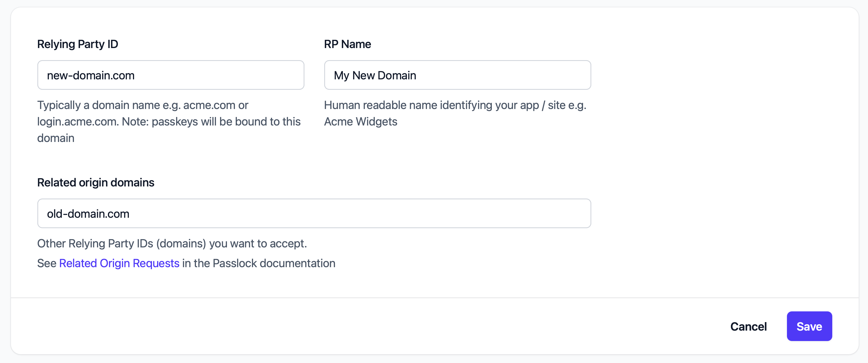The width and height of the screenshot is (868, 363).
Task: Click the empty area beside RP Name field
Action: pyautogui.click(x=708, y=75)
